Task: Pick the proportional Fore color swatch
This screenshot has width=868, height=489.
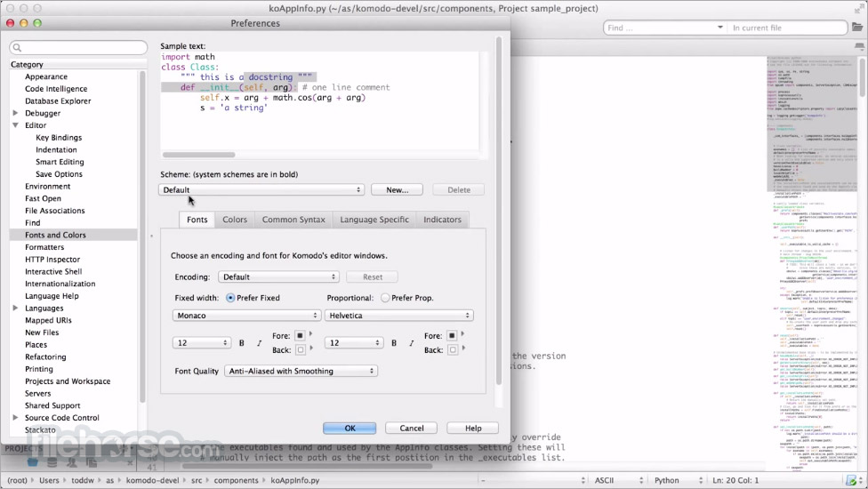Action: coord(453,336)
